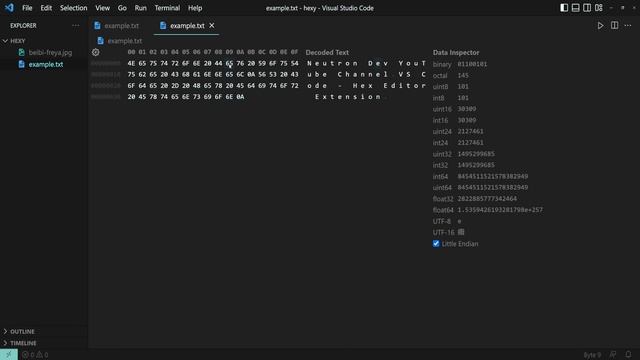This screenshot has width=640, height=360.
Task: Select the active example.txt tab
Action: point(187,25)
